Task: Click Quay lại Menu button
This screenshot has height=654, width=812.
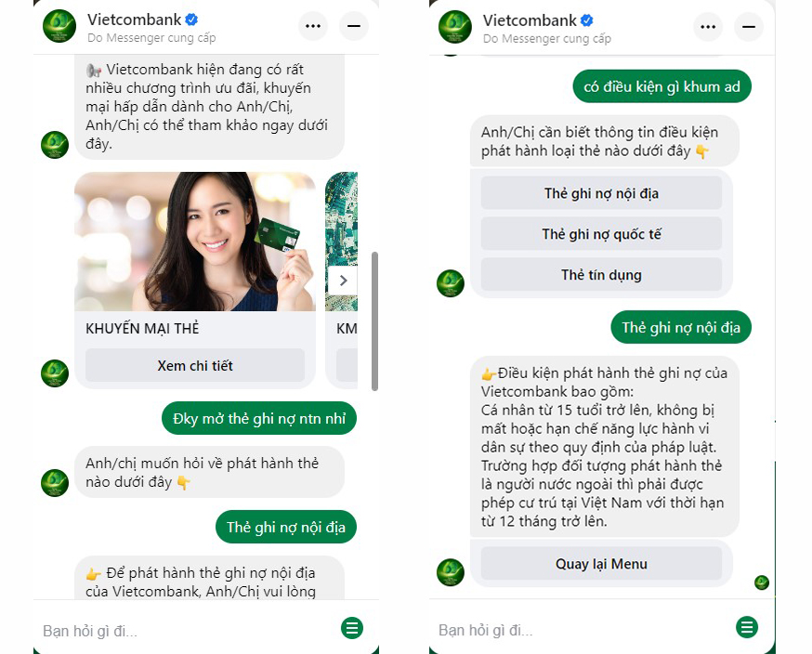Action: pos(601,563)
